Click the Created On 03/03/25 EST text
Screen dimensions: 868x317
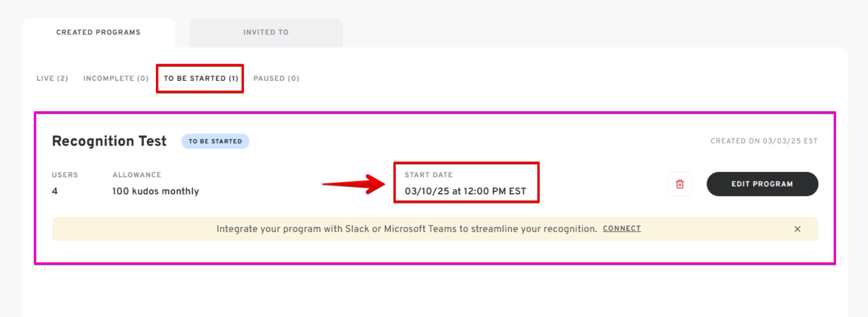[x=764, y=141]
